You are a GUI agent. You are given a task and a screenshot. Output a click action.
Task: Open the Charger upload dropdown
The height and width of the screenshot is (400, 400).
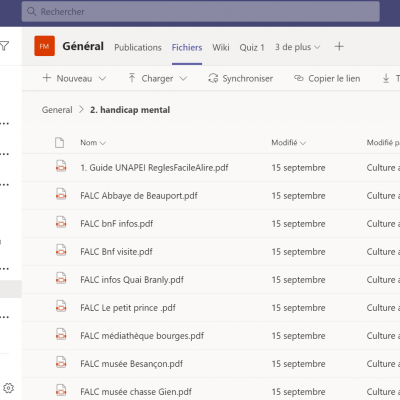pos(157,78)
